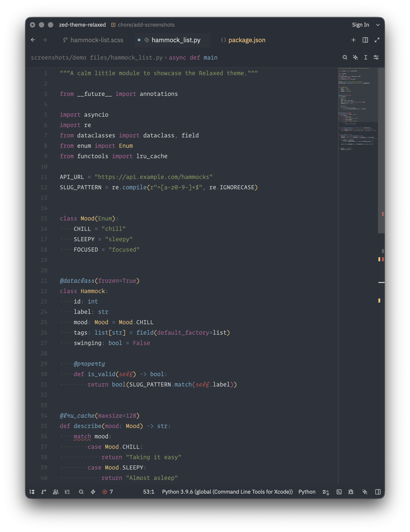This screenshot has width=410, height=532.
Task: Add a new tab with plus icon
Action: [354, 40]
